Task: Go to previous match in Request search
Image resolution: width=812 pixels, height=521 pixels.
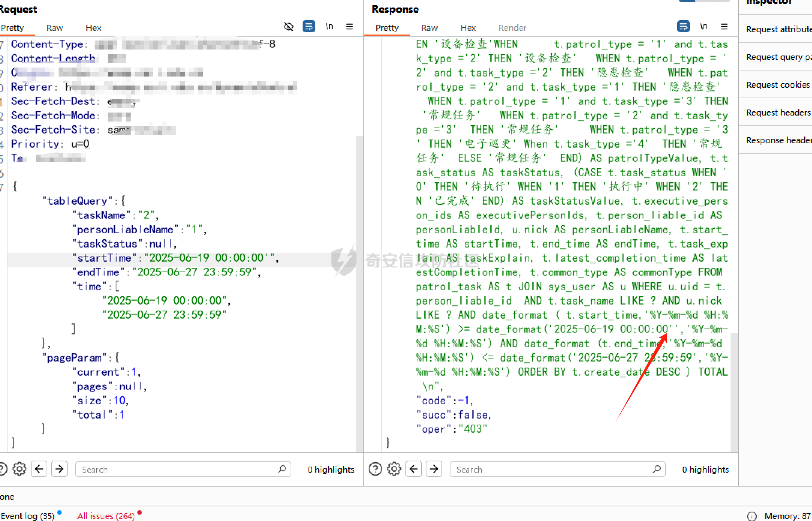Action: (39, 469)
